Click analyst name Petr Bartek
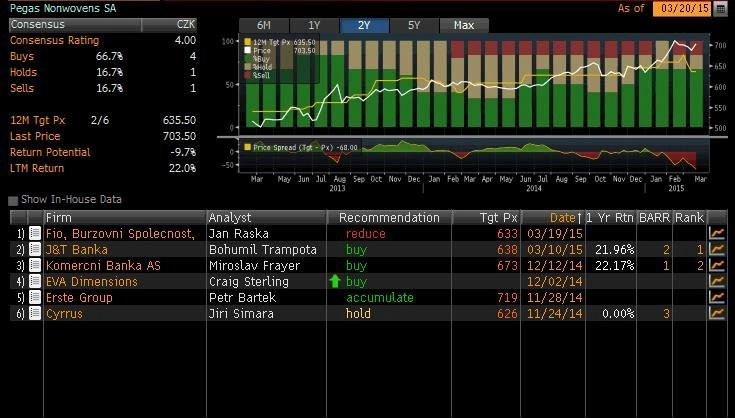Image resolution: width=735 pixels, height=418 pixels. [x=242, y=297]
